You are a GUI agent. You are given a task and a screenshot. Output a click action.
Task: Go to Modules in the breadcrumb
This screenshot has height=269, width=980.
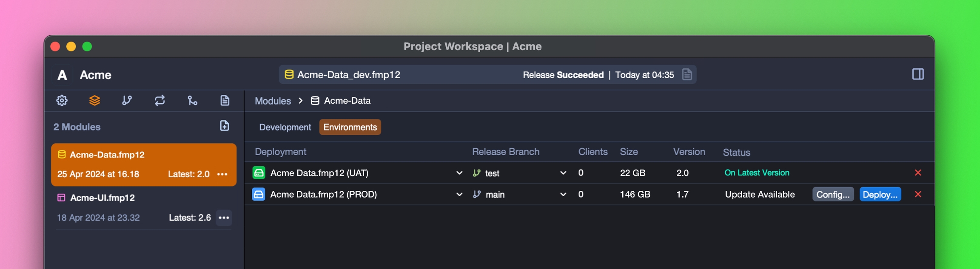[x=273, y=101]
